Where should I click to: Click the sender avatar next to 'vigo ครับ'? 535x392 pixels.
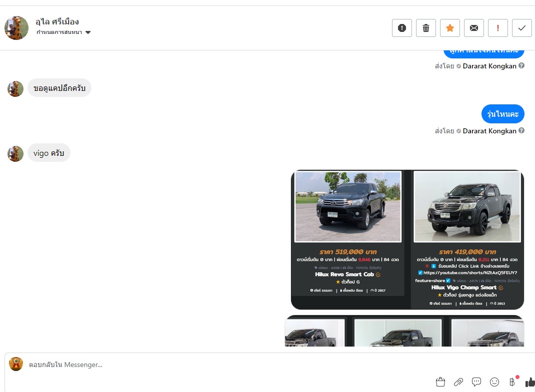pyautogui.click(x=15, y=154)
